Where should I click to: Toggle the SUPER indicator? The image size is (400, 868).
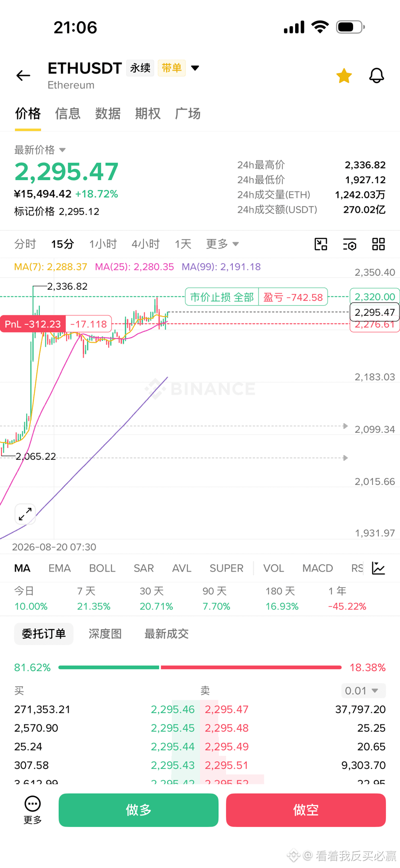click(x=227, y=568)
